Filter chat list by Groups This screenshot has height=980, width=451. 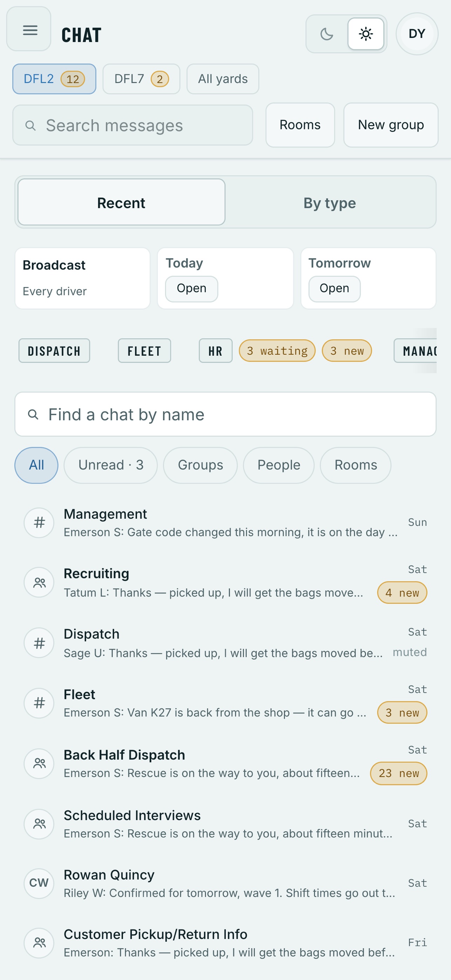[200, 465]
